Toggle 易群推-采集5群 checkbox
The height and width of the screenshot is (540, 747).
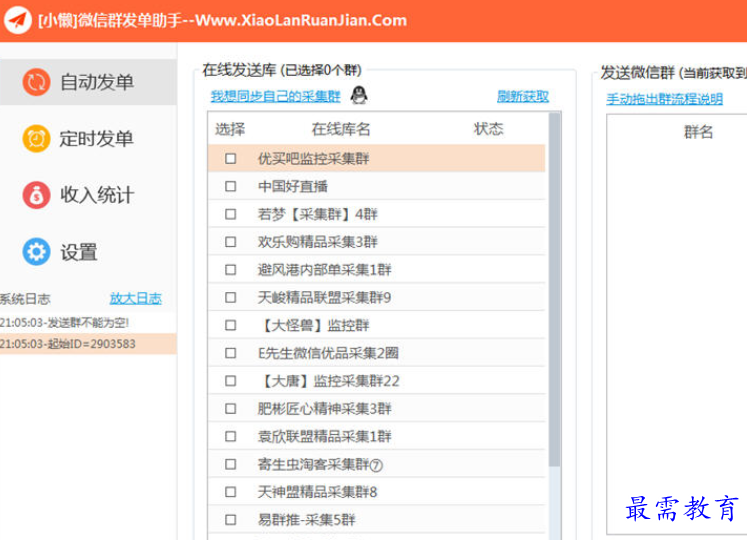pyautogui.click(x=231, y=520)
